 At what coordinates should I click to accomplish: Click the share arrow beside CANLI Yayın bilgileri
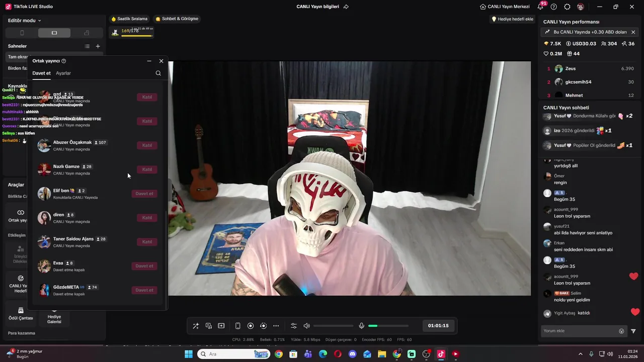tap(346, 7)
